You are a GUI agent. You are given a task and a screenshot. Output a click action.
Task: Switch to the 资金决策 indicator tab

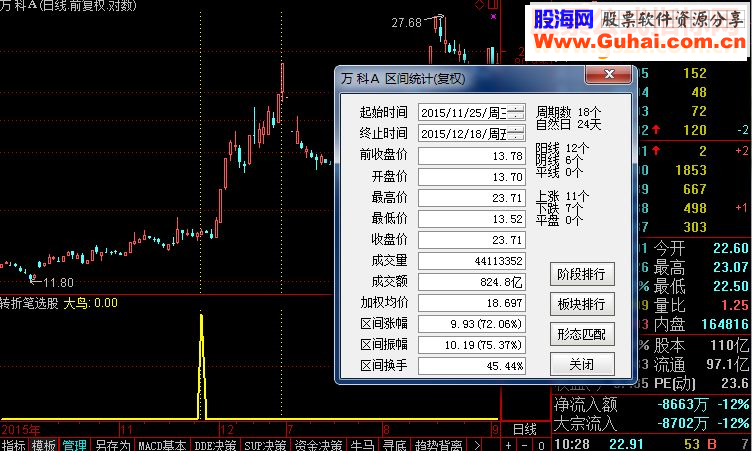click(318, 445)
